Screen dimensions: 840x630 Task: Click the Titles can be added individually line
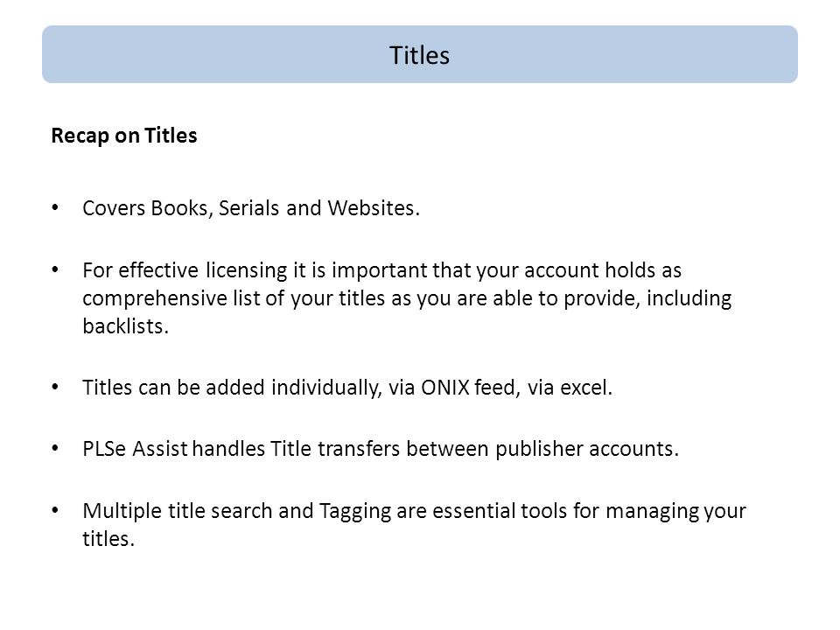tap(347, 388)
